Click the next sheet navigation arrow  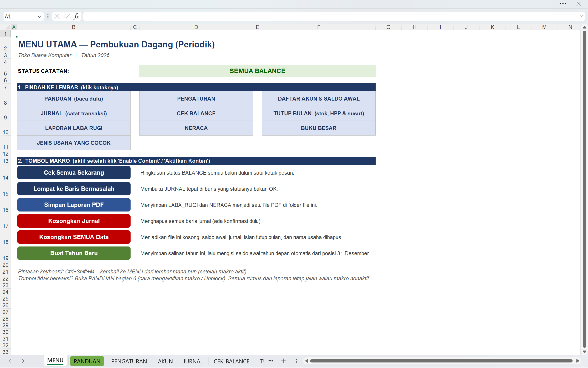coord(23,361)
